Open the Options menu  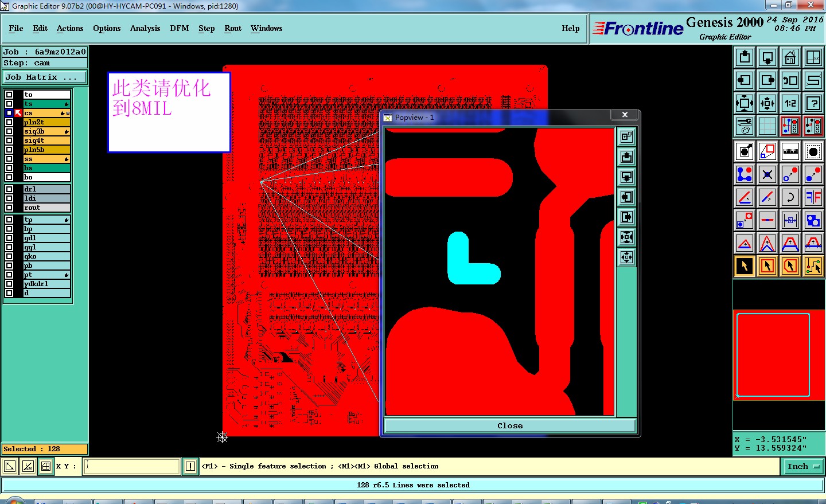107,28
